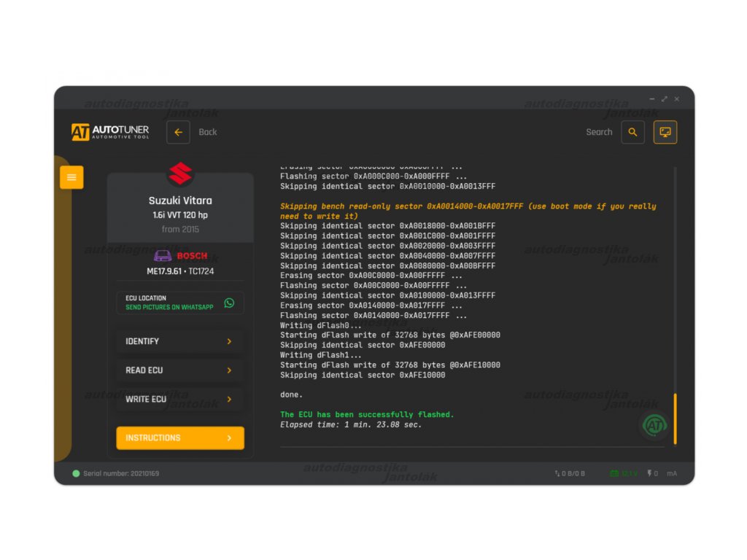The height and width of the screenshot is (560, 747).
Task: Click 'Skipping identical sector 0xA001C000-0xA001FFFF' line
Action: (x=388, y=236)
